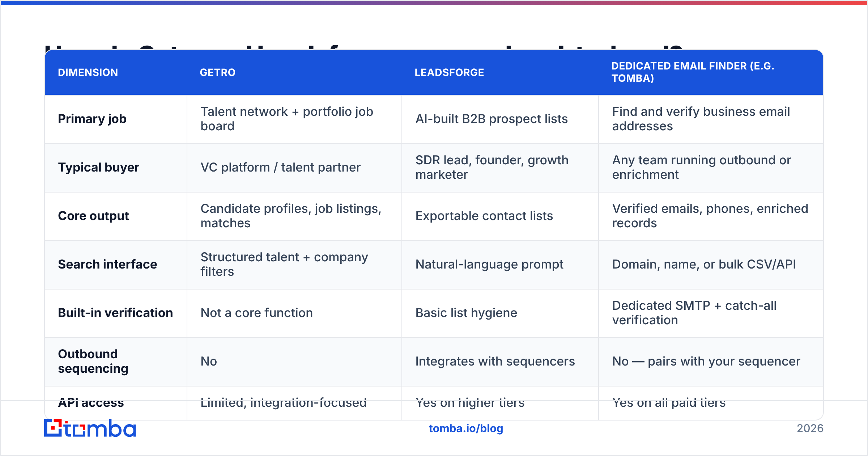Select the Primary job row label

point(92,119)
